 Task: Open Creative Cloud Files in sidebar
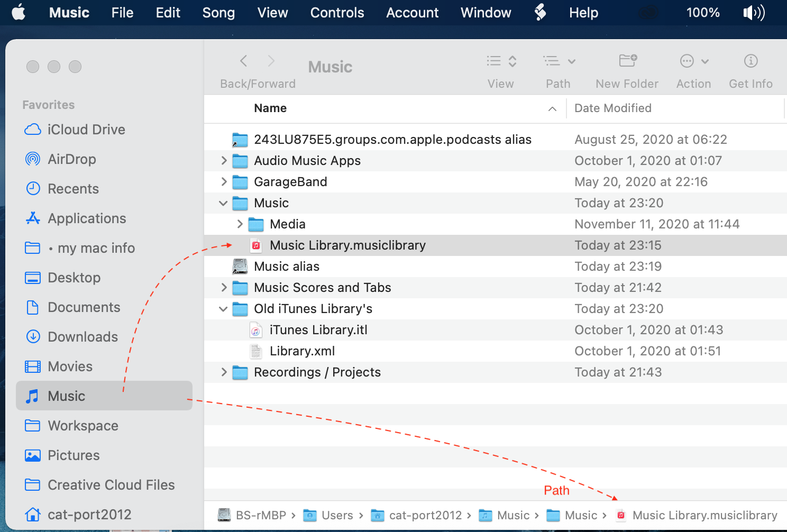pyautogui.click(x=104, y=485)
